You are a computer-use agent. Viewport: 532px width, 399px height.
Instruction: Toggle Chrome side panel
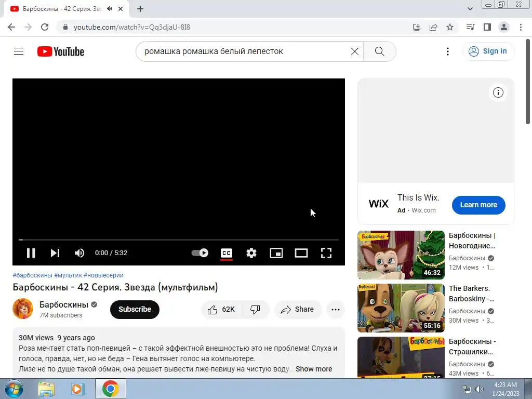point(487,27)
